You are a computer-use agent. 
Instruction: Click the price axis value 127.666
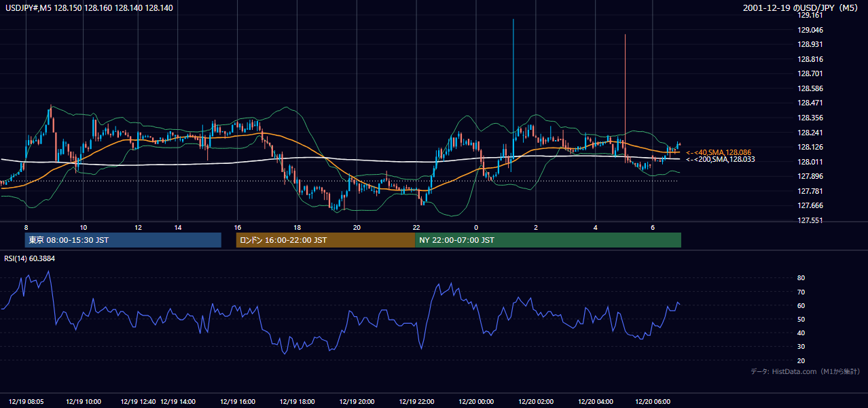coord(810,205)
